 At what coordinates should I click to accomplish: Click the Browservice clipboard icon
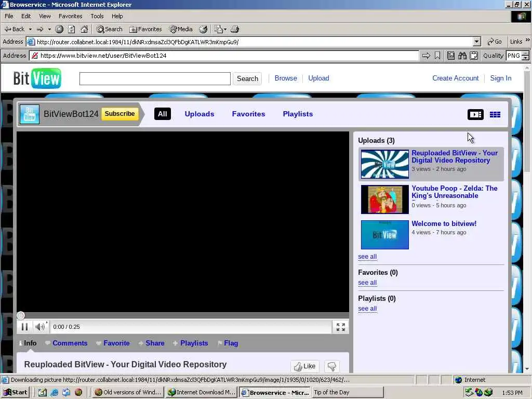[x=474, y=56]
